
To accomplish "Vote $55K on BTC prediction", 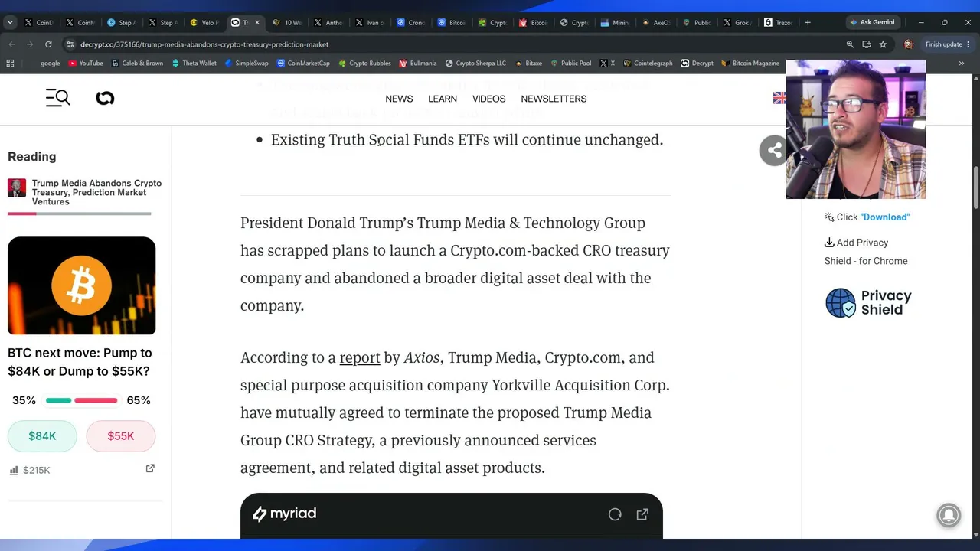I will pyautogui.click(x=121, y=436).
